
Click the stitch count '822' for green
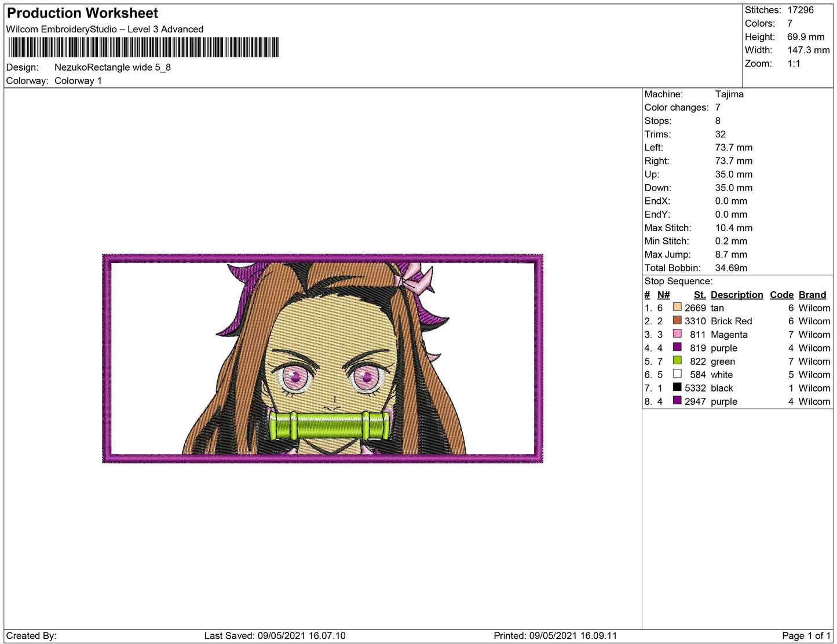(698, 361)
